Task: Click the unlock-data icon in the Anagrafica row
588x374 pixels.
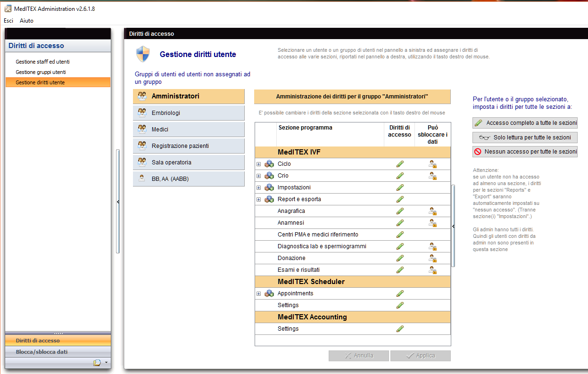Action: click(432, 211)
